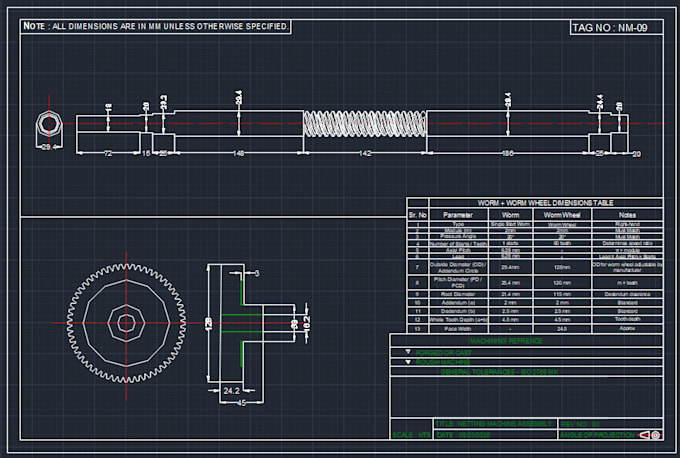Click the '21.4 mm' root diameter cell
Screen dimensions: 680x458
coord(510,294)
